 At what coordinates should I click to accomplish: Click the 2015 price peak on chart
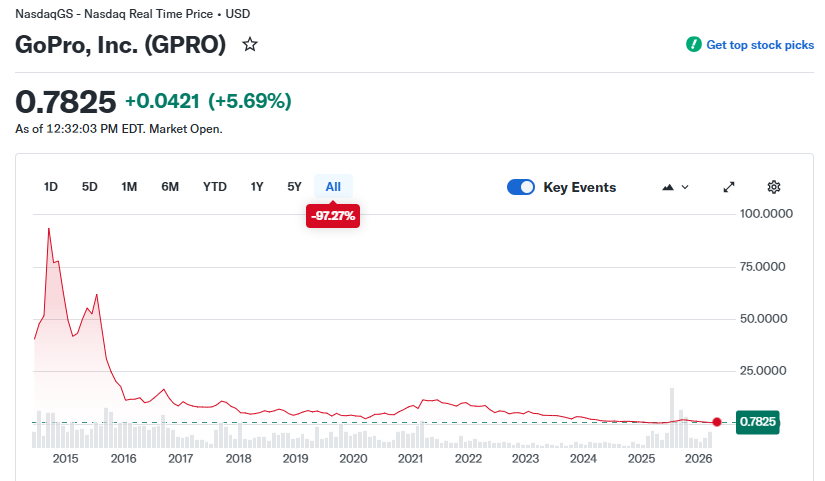point(48,229)
